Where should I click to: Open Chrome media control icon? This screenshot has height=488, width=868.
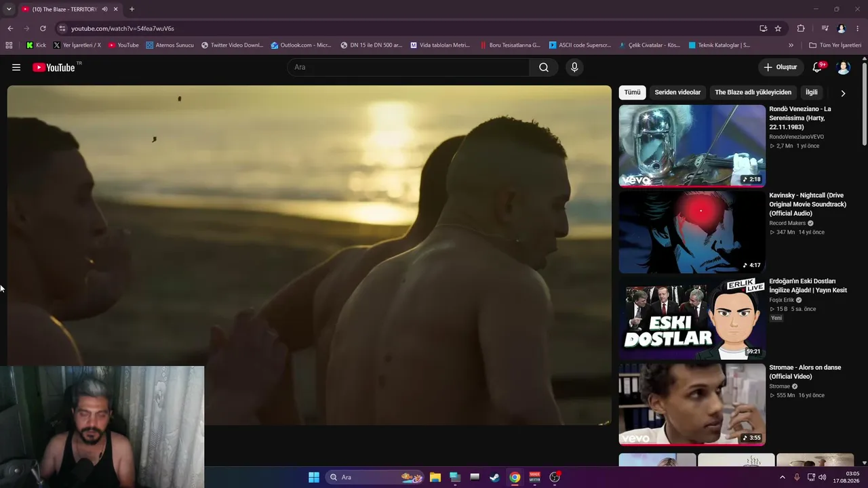pyautogui.click(x=825, y=28)
